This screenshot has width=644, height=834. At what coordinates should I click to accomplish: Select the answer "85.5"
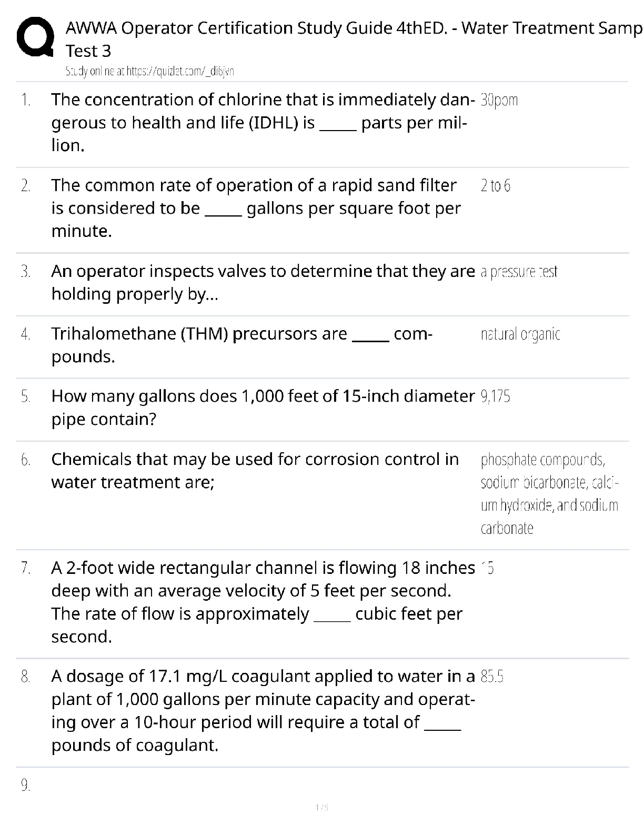(x=492, y=677)
